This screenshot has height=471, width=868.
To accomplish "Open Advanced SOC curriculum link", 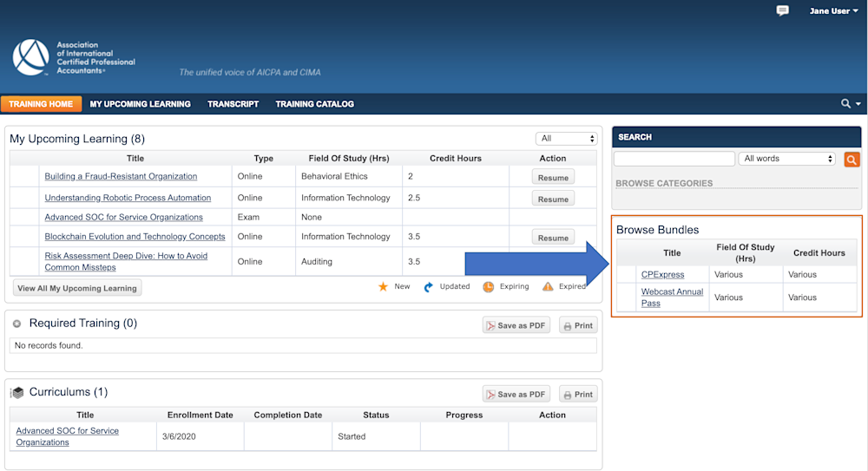I will click(x=67, y=436).
